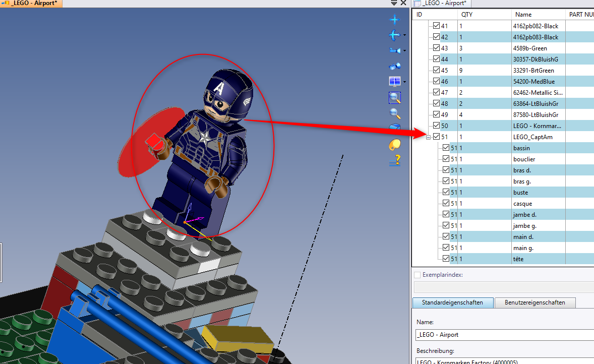Screen dimensions: 594x364
Task: Select the 63864-LtBluishGr row name
Action: pos(536,104)
